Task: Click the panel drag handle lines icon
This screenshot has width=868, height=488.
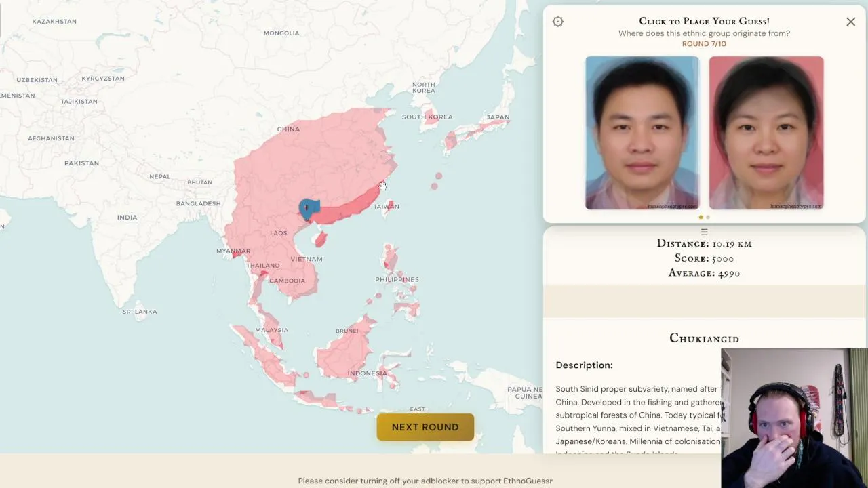Action: click(704, 232)
